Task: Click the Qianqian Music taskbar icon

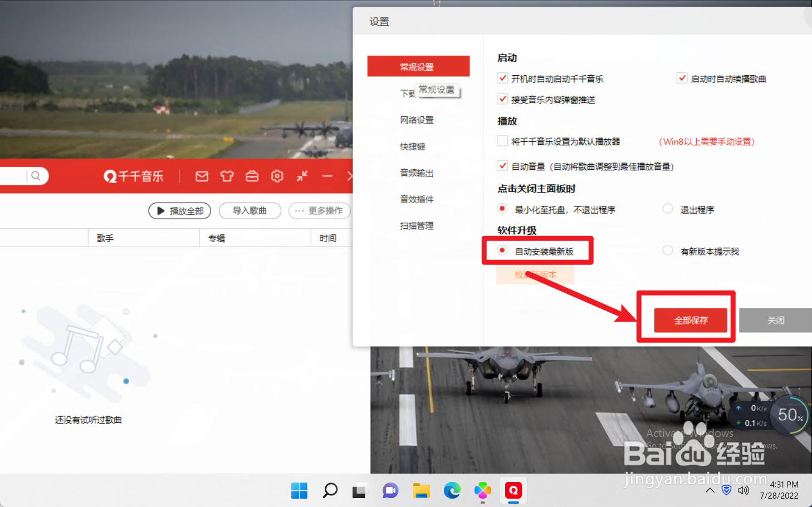Action: point(513,490)
